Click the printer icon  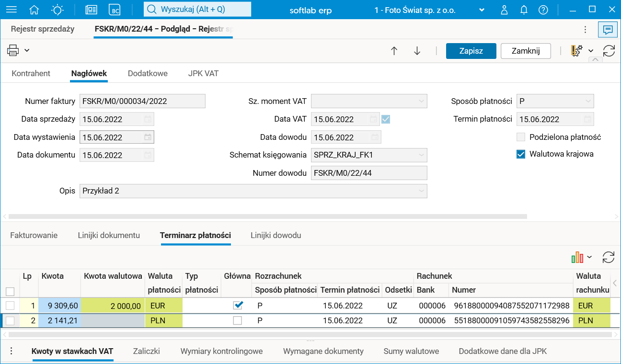point(13,50)
